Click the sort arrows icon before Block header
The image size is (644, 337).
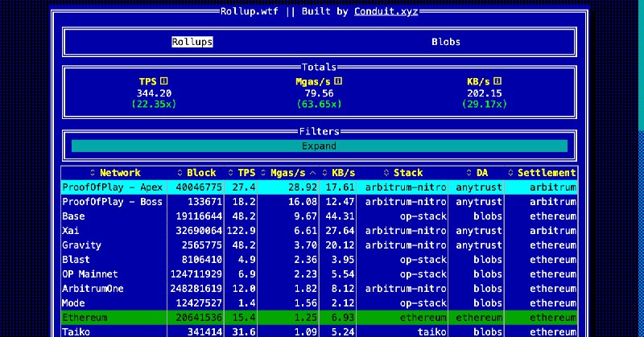click(x=180, y=173)
